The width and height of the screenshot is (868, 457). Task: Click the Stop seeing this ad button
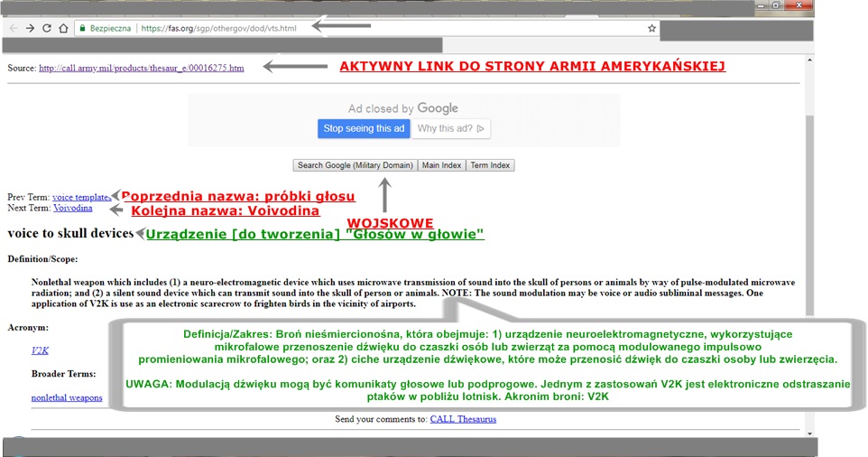pyautogui.click(x=364, y=128)
